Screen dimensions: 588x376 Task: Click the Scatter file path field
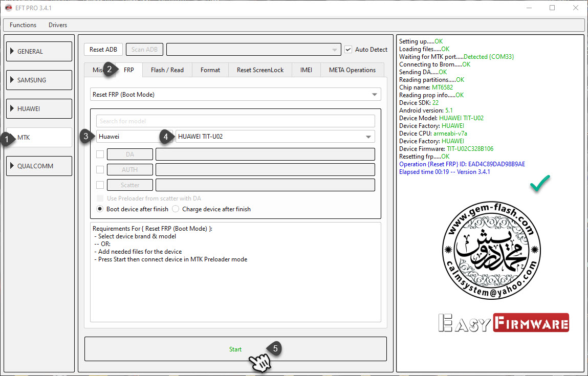pos(265,185)
